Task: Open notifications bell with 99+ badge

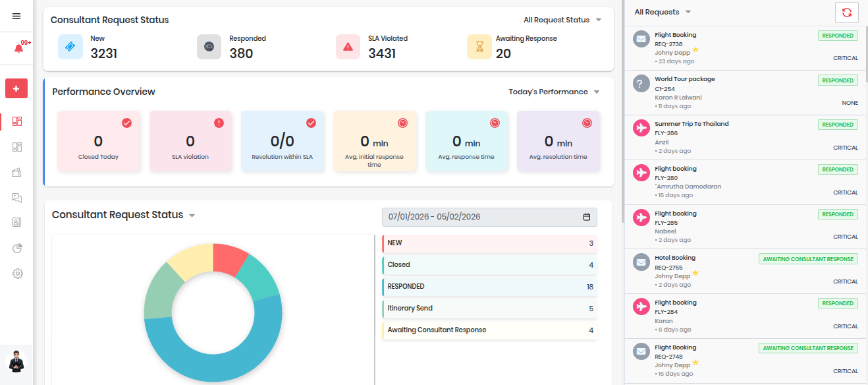Action: click(x=18, y=48)
